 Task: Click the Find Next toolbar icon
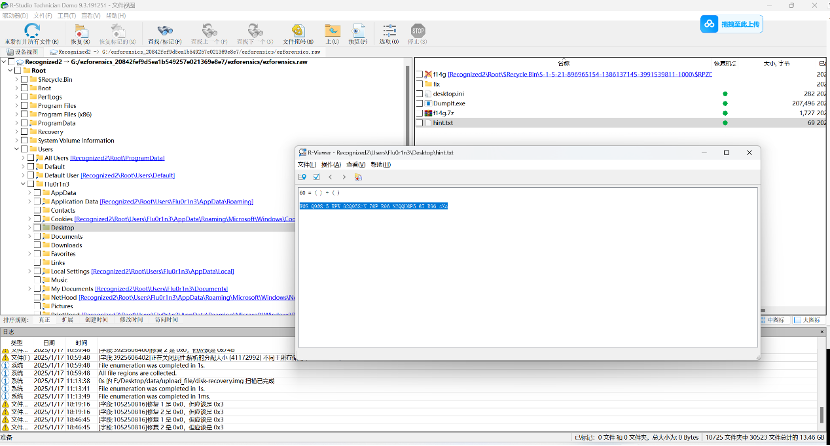pos(255,31)
